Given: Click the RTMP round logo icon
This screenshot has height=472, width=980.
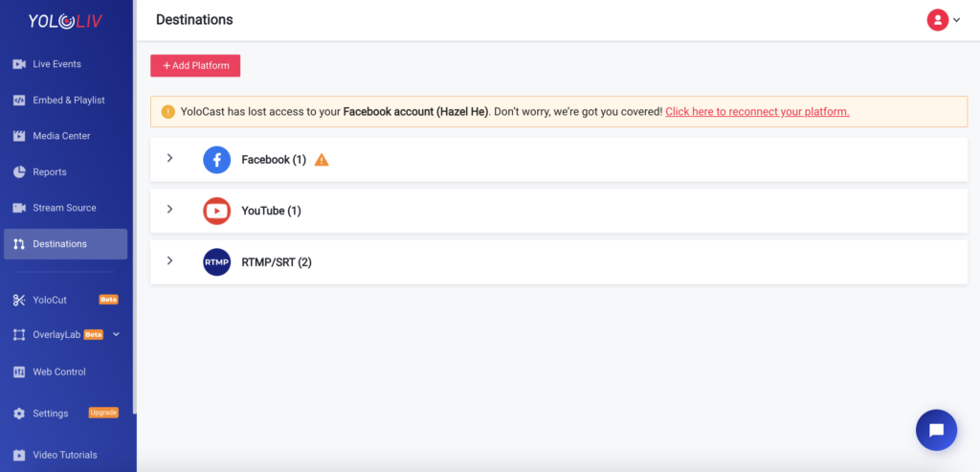Looking at the screenshot, I should (217, 262).
